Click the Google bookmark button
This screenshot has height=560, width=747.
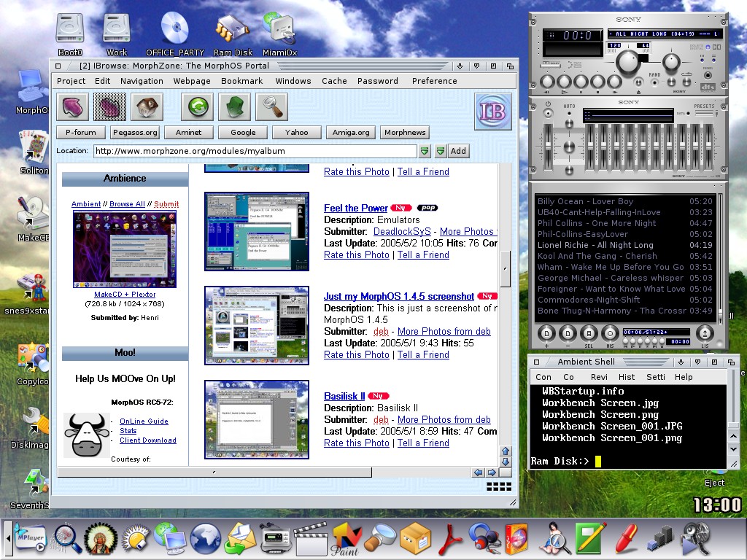point(243,133)
